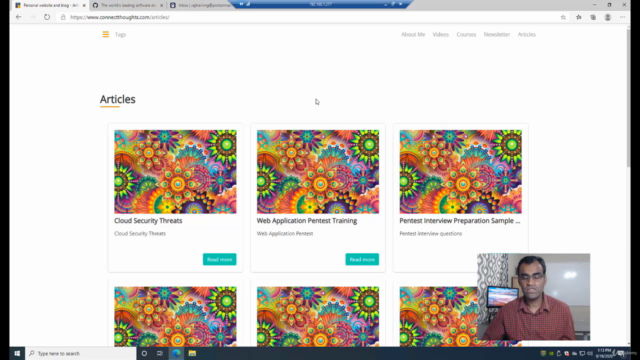Open browser settings ellipsis menu
The height and width of the screenshot is (360, 640).
(x=622, y=17)
